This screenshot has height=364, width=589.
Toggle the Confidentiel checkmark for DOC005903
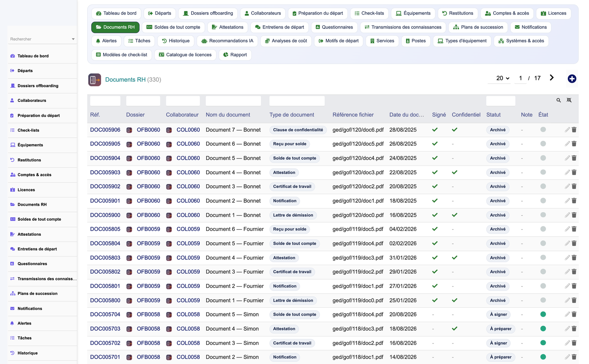click(454, 172)
